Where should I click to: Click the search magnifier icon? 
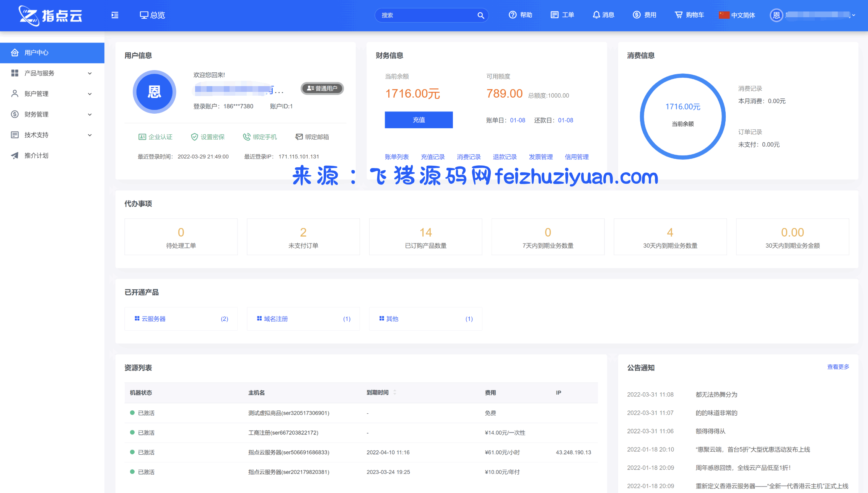(x=480, y=15)
